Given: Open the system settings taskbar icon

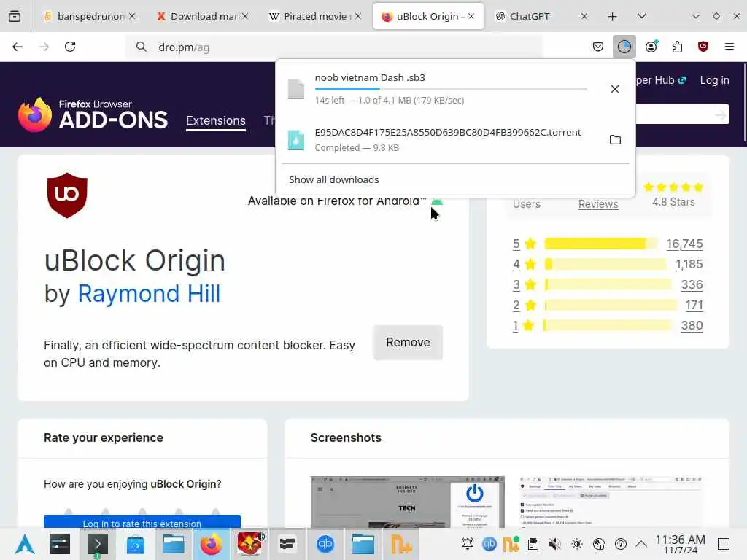Looking at the screenshot, I should [60, 544].
